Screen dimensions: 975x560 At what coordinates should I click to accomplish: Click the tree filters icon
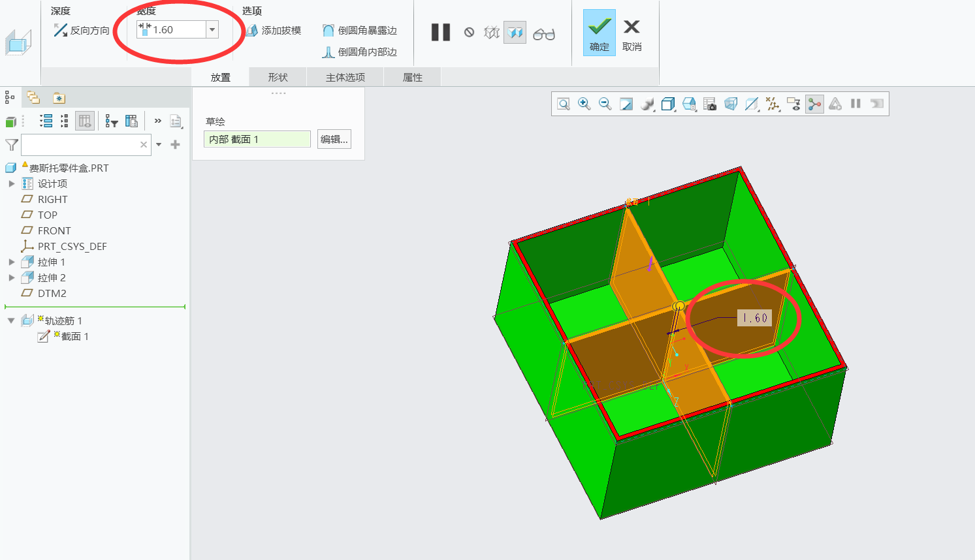[112, 121]
